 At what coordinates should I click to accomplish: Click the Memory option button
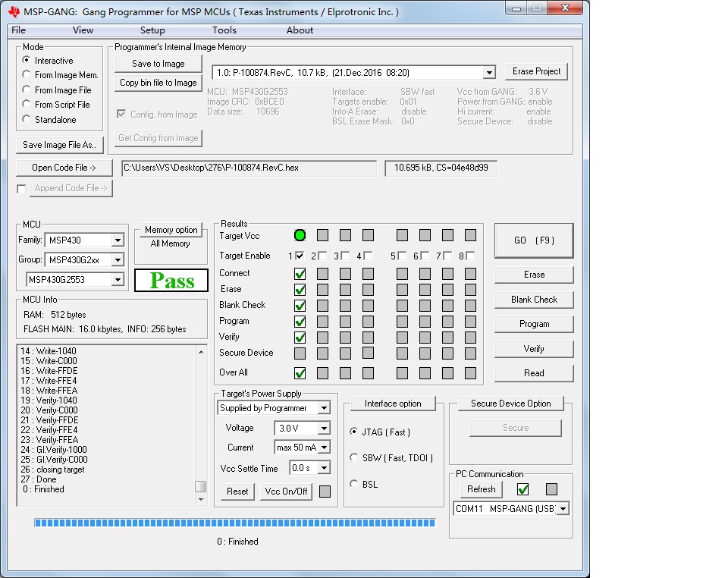coord(171,230)
